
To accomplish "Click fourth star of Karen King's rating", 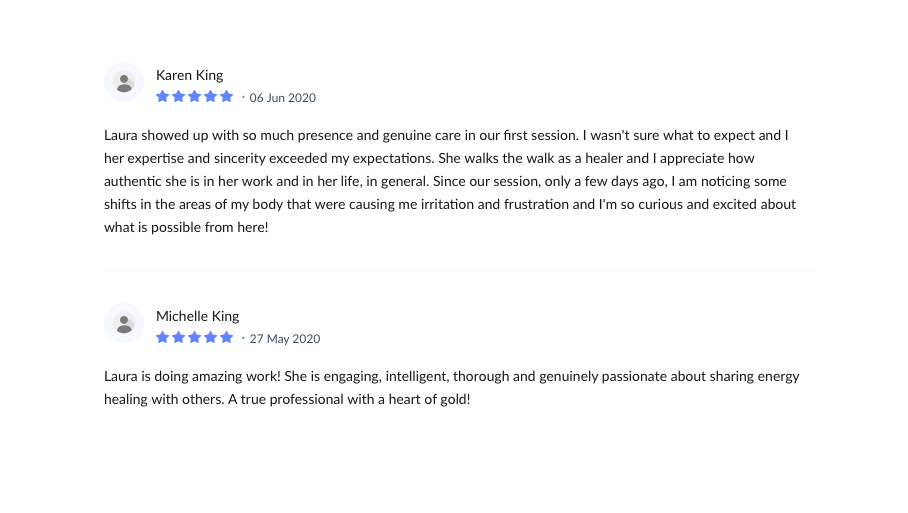I will [211, 97].
